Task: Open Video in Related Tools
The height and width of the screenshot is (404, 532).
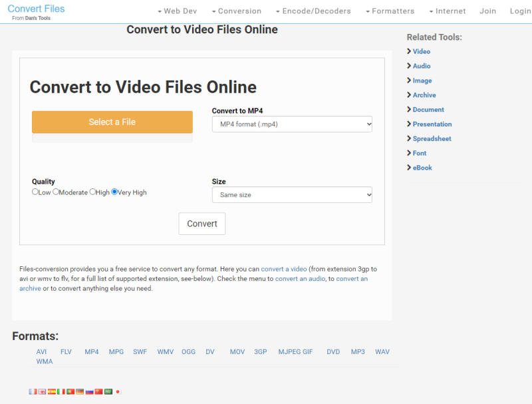Action: 422,52
